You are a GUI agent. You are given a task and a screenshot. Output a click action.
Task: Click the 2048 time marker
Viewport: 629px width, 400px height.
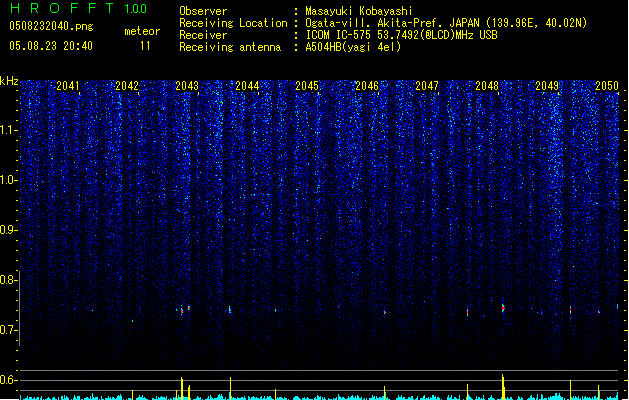(x=487, y=86)
